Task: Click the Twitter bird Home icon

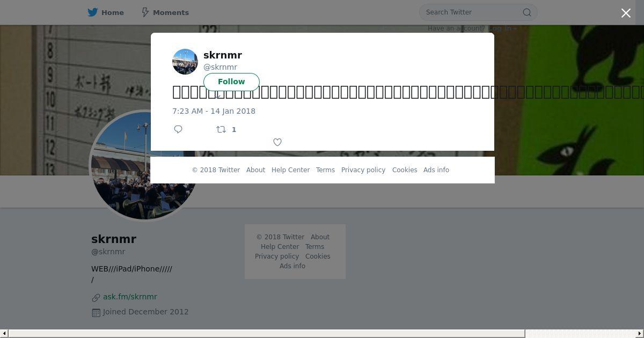Action: (x=93, y=12)
